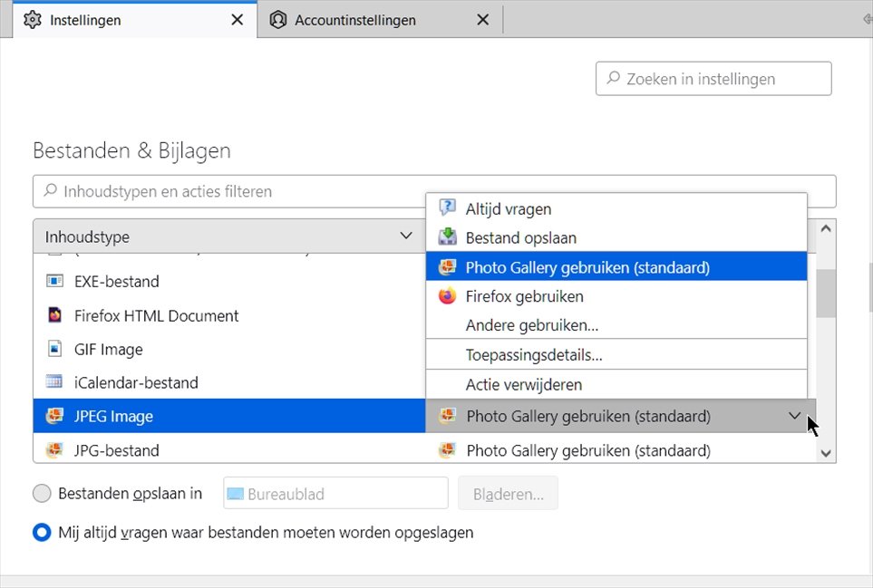Viewport: 873px width, 588px height.
Task: Open Toepassingsdetails… from the menu
Action: pos(533,355)
